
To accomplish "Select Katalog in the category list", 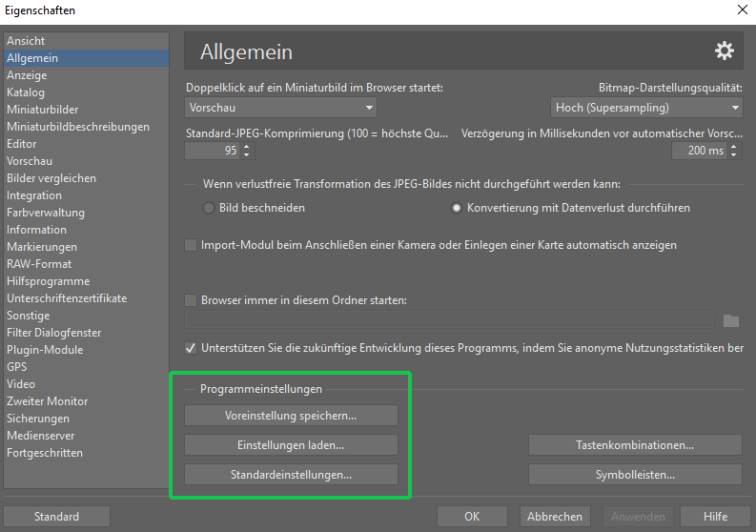I will point(26,92).
